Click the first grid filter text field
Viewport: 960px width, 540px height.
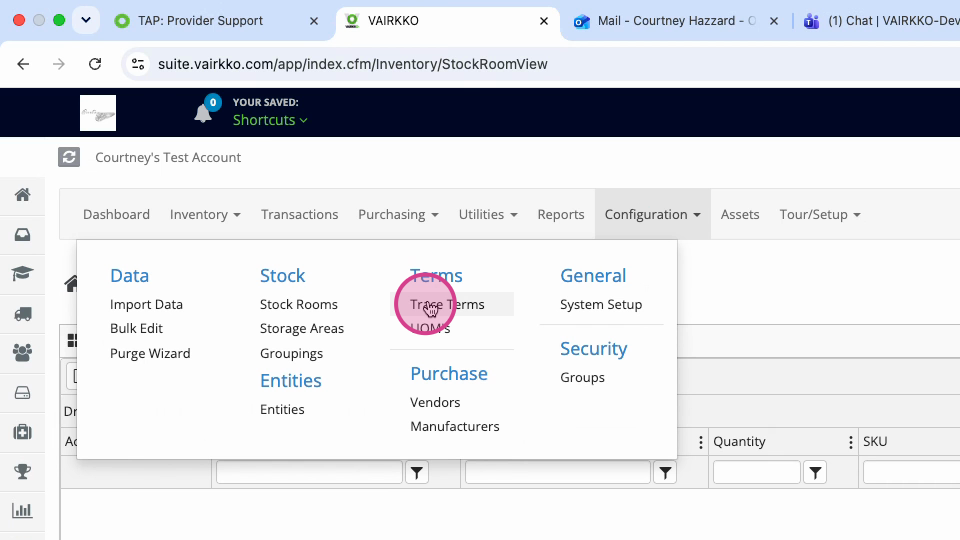click(x=309, y=472)
